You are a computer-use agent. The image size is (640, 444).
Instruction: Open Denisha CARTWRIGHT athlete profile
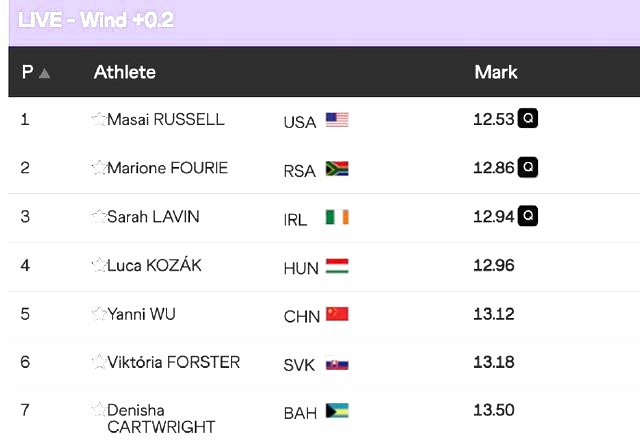point(161,418)
